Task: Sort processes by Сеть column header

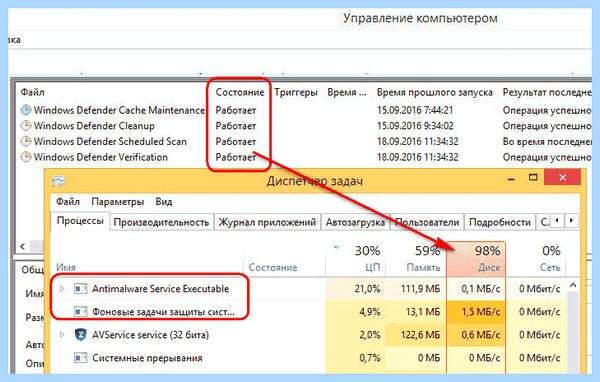Action: click(x=536, y=259)
